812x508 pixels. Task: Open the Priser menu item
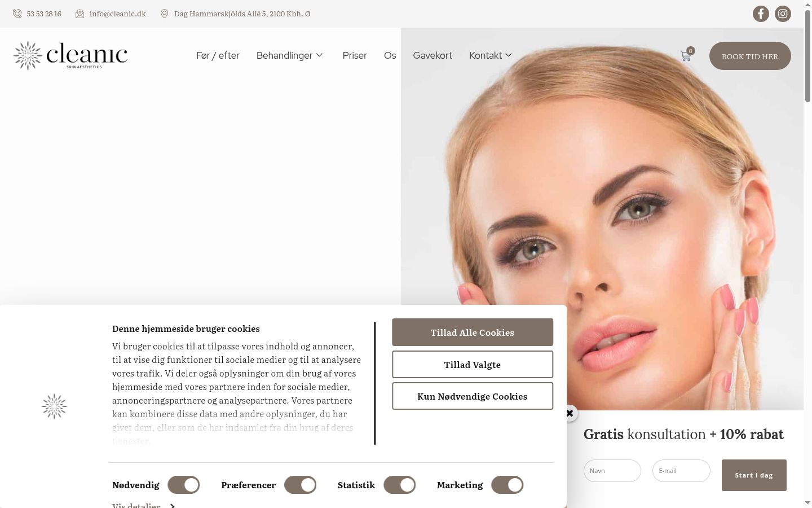click(355, 55)
